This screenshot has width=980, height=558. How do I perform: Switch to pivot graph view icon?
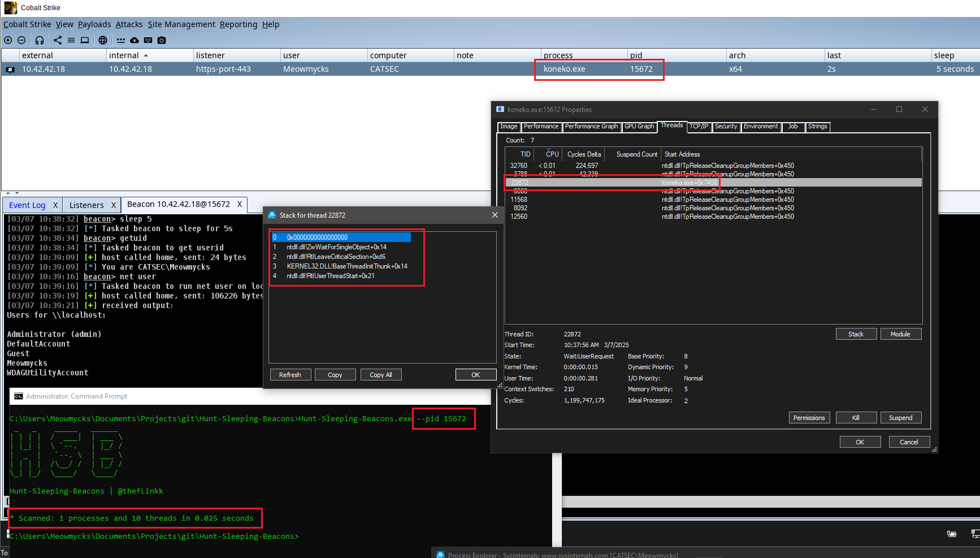pos(58,40)
